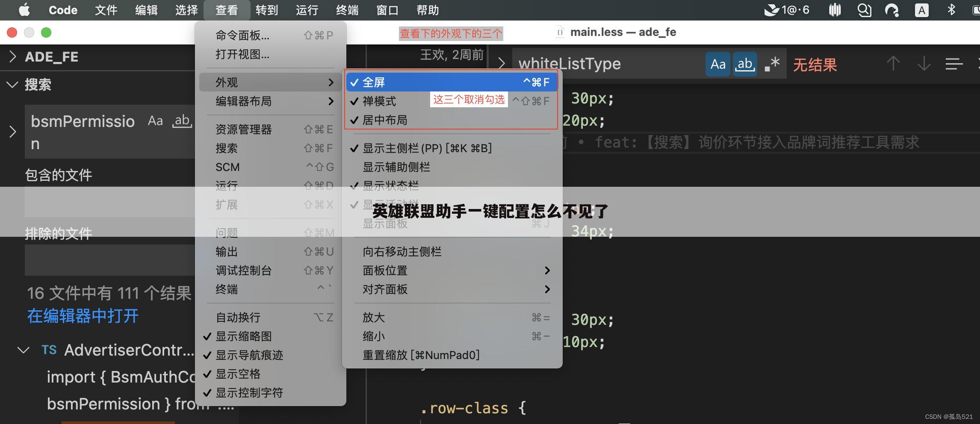The width and height of the screenshot is (980, 424).
Task: Select 命令面板 command palette
Action: 271,35
